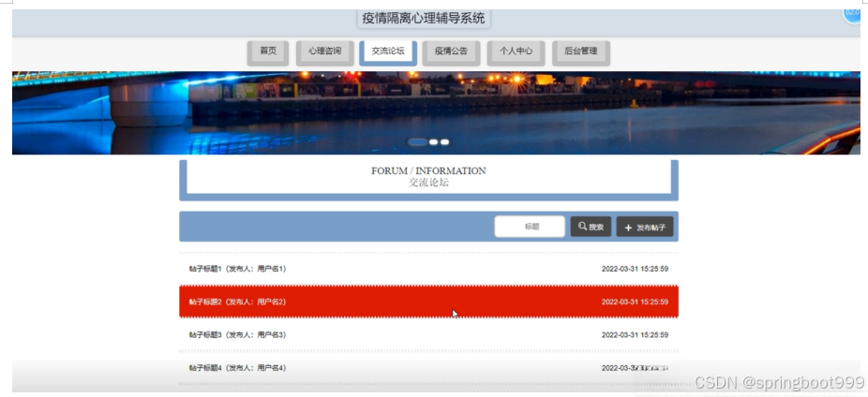Click the 搜索 button with magnifier
The width and height of the screenshot is (868, 397).
[x=591, y=227]
